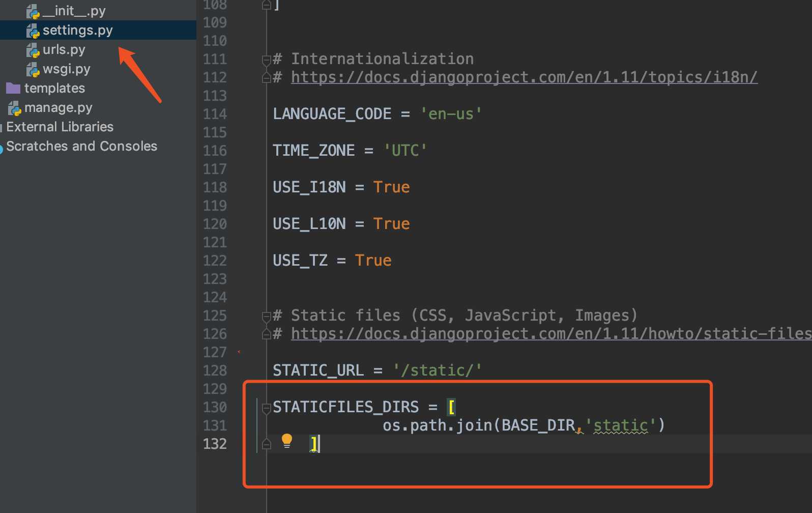Open wsgi.py in the project tree
The image size is (812, 513).
tap(66, 69)
